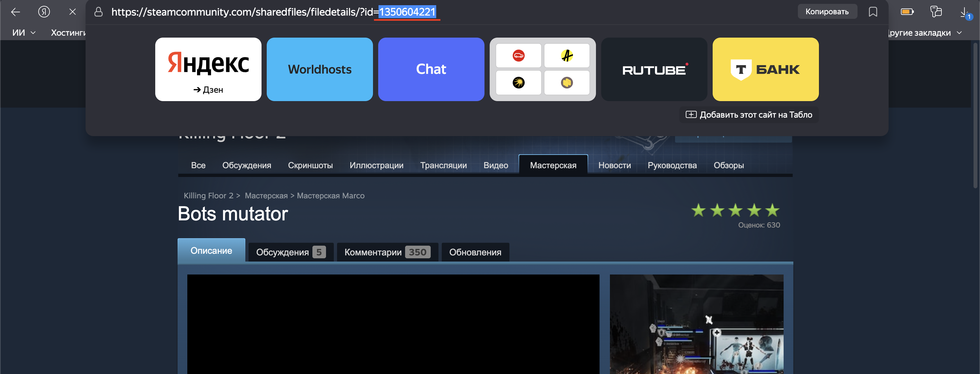
Task: Open the translate/feedback icon in toolbar
Action: [x=936, y=12]
